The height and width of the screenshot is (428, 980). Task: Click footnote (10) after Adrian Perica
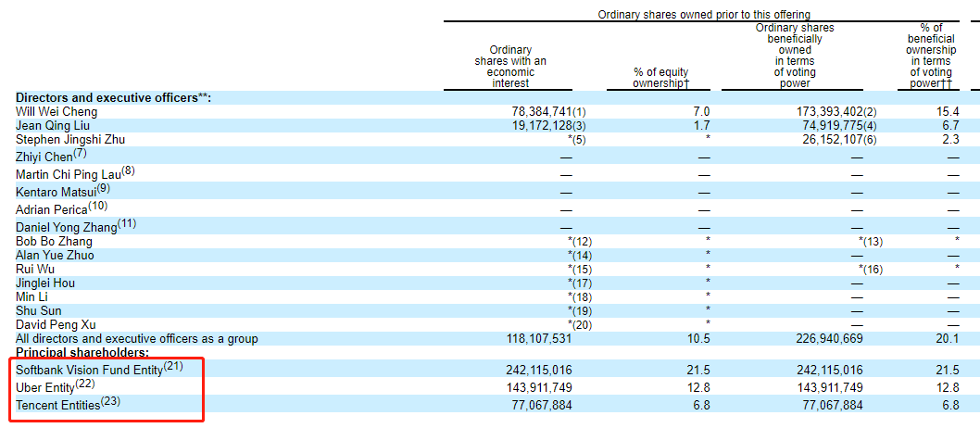[98, 206]
